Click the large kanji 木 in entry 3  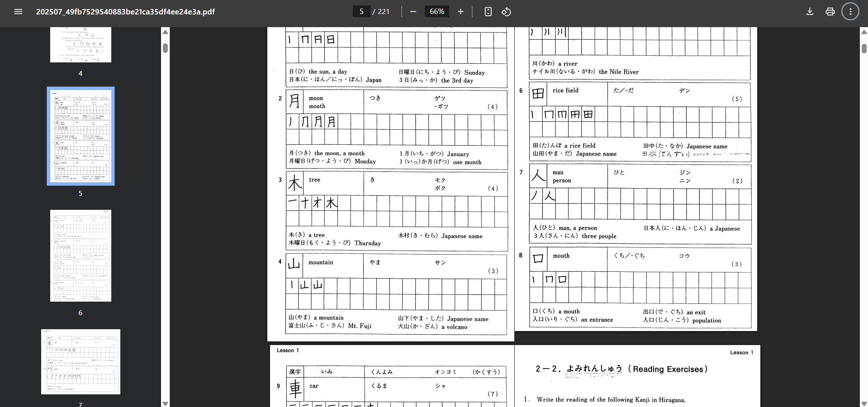pos(294,183)
